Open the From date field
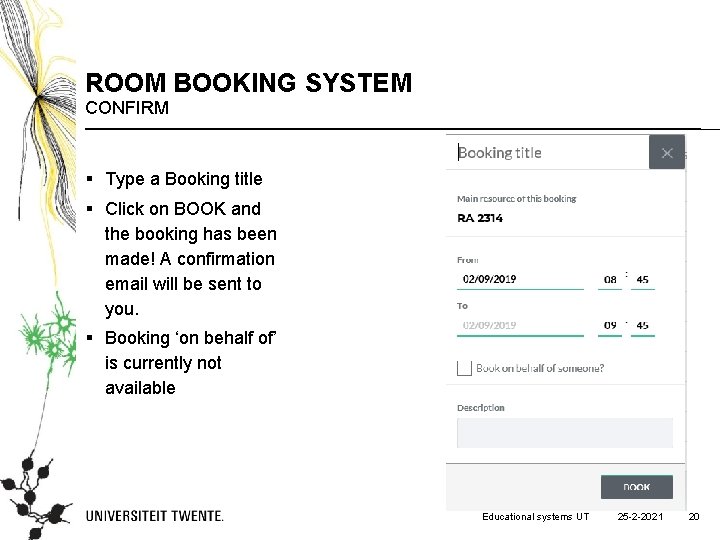720x540 pixels. 520,279
